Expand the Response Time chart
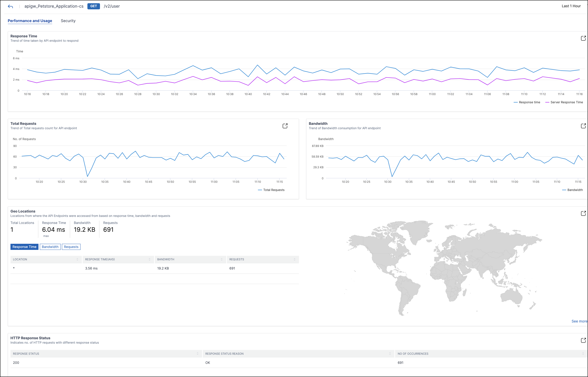 pyautogui.click(x=583, y=38)
